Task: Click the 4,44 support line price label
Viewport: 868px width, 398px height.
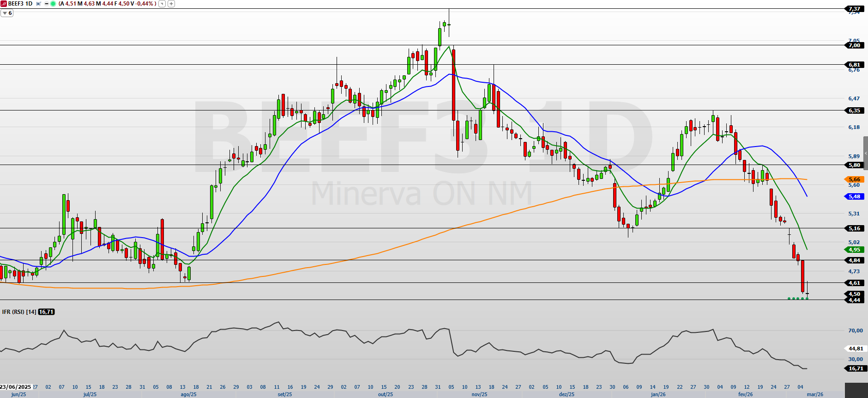Action: click(x=854, y=300)
